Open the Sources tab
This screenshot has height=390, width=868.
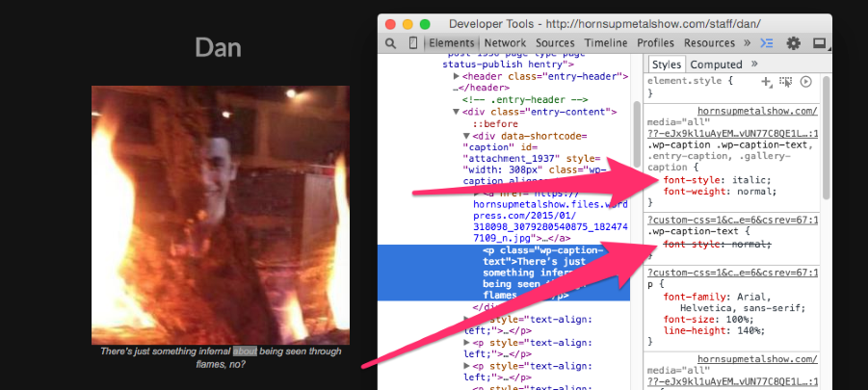tap(555, 43)
